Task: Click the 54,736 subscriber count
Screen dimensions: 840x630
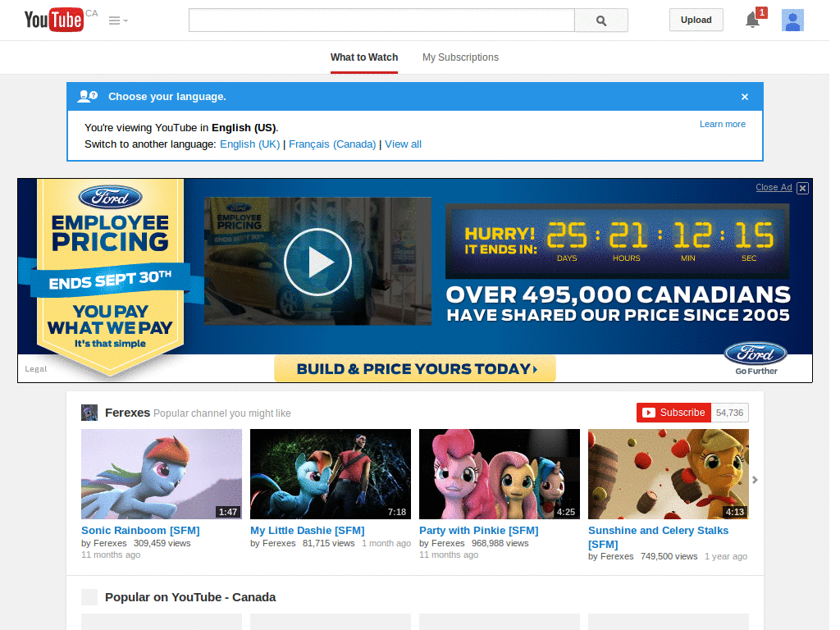Action: pos(729,413)
